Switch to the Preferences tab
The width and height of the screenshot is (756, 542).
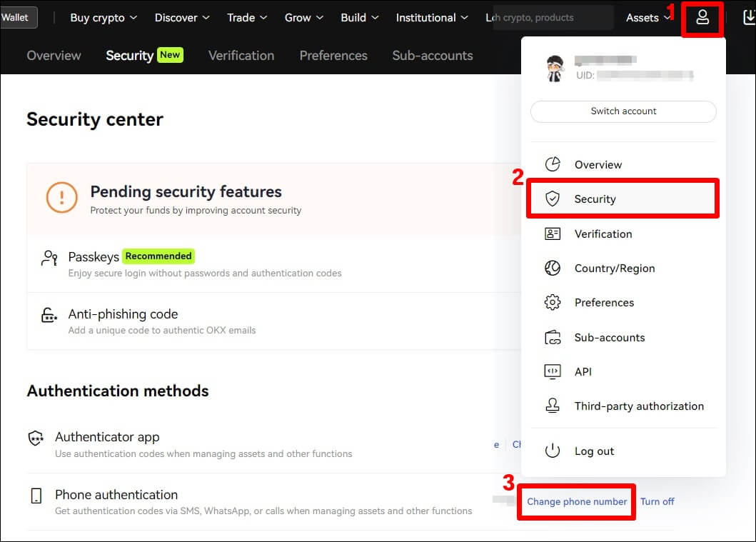tap(333, 56)
